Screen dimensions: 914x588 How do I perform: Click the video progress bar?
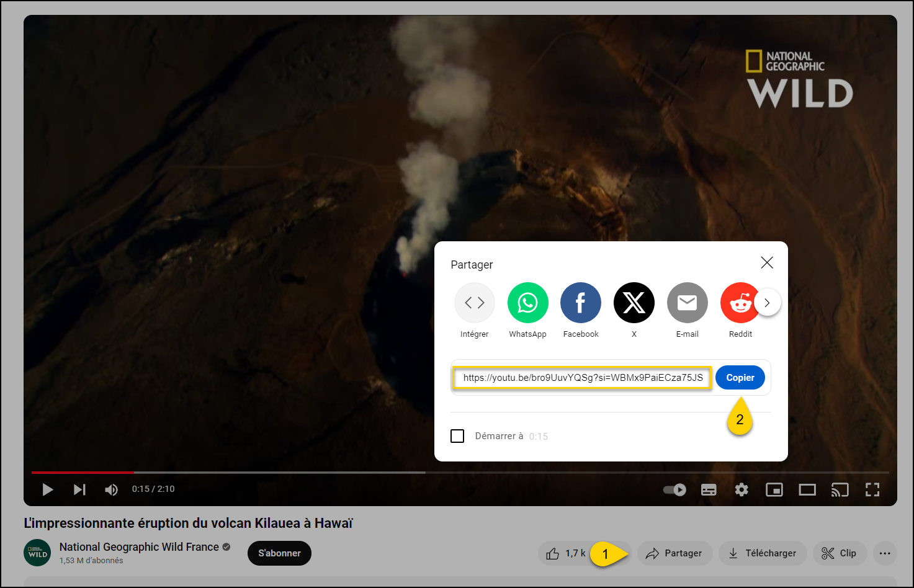coord(460,473)
